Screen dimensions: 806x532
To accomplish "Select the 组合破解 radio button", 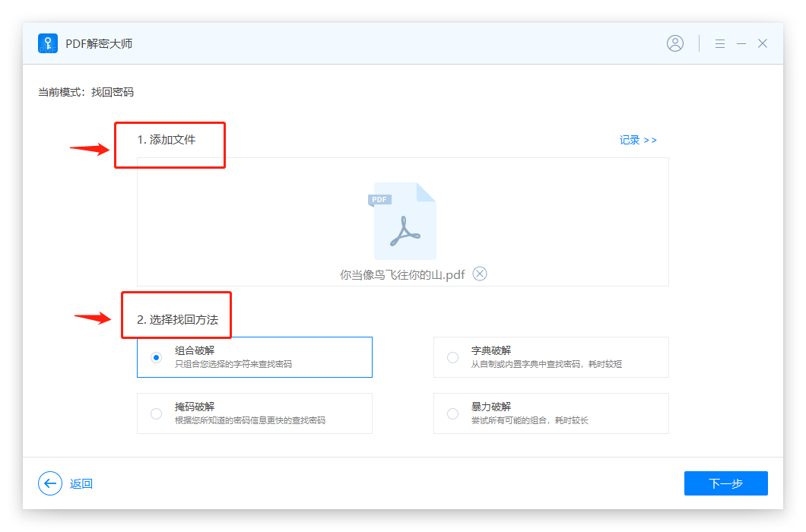I will pos(157,357).
